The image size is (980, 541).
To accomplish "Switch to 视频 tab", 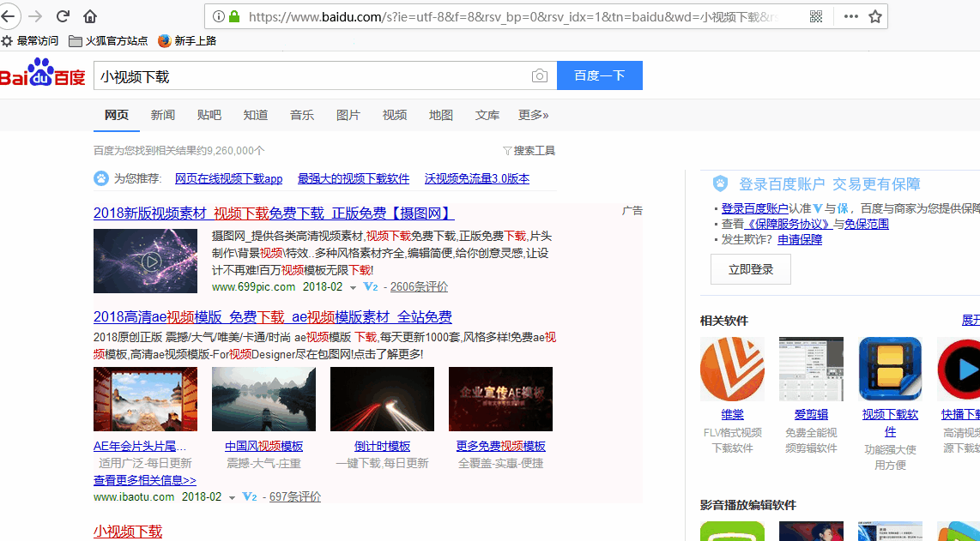I will 395,115.
